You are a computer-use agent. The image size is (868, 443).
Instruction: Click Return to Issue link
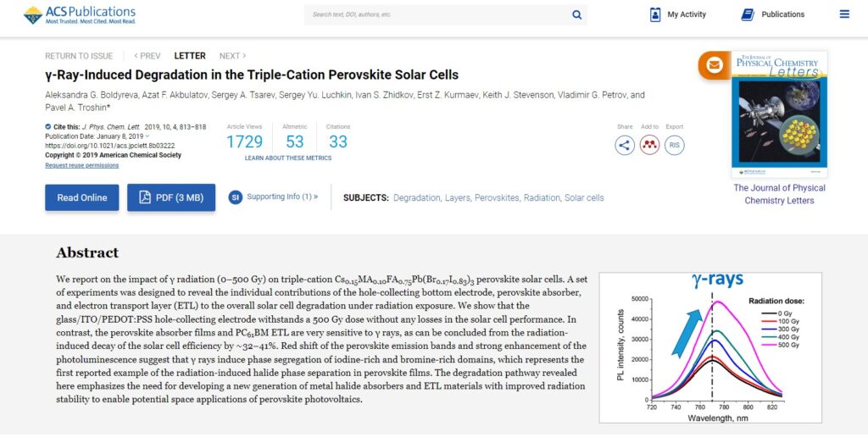pos(79,56)
